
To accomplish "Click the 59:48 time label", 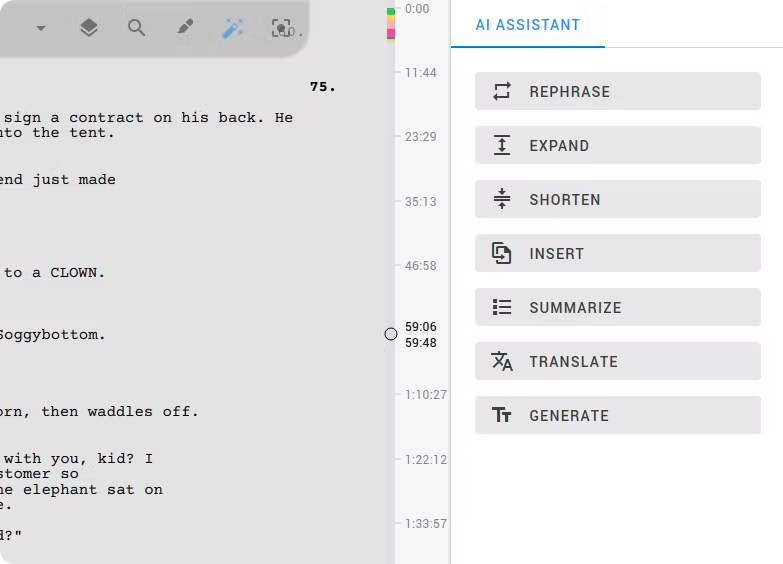I will click(x=420, y=343).
